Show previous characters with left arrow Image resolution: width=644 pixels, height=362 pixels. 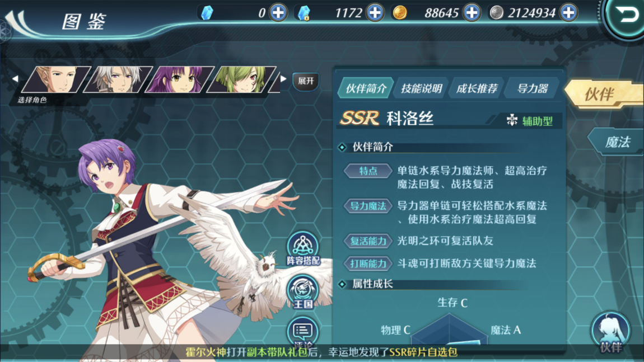tap(15, 78)
